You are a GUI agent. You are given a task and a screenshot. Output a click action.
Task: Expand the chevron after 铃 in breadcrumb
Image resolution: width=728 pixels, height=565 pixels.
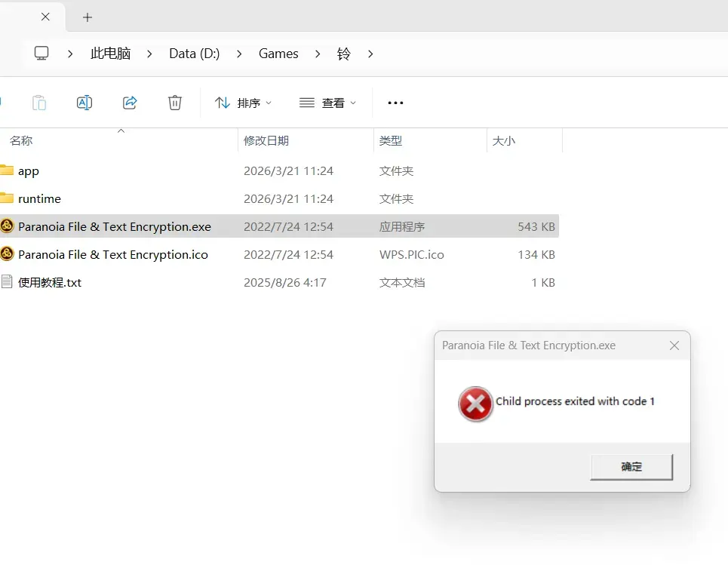[370, 54]
